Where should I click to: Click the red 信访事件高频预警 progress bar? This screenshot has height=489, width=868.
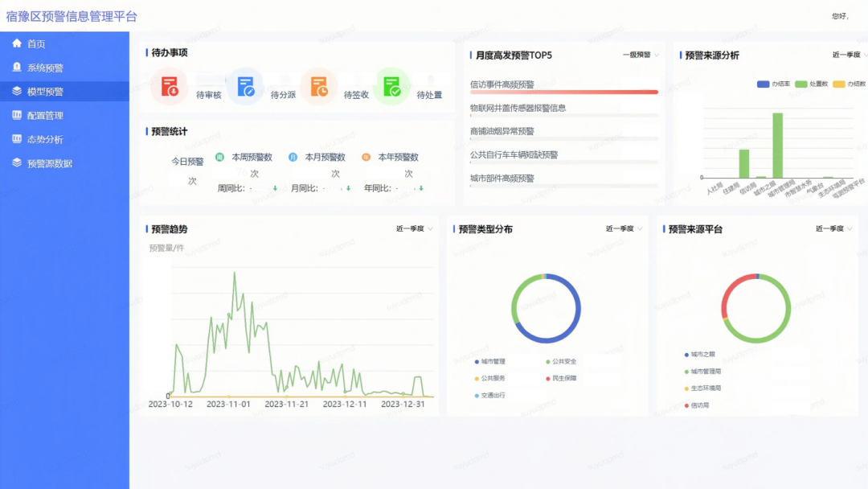(x=563, y=92)
